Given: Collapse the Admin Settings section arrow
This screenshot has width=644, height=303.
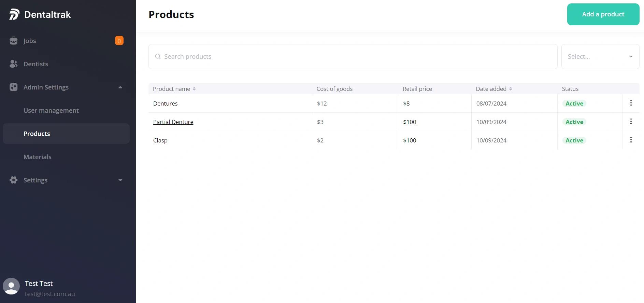Looking at the screenshot, I should click(x=120, y=87).
